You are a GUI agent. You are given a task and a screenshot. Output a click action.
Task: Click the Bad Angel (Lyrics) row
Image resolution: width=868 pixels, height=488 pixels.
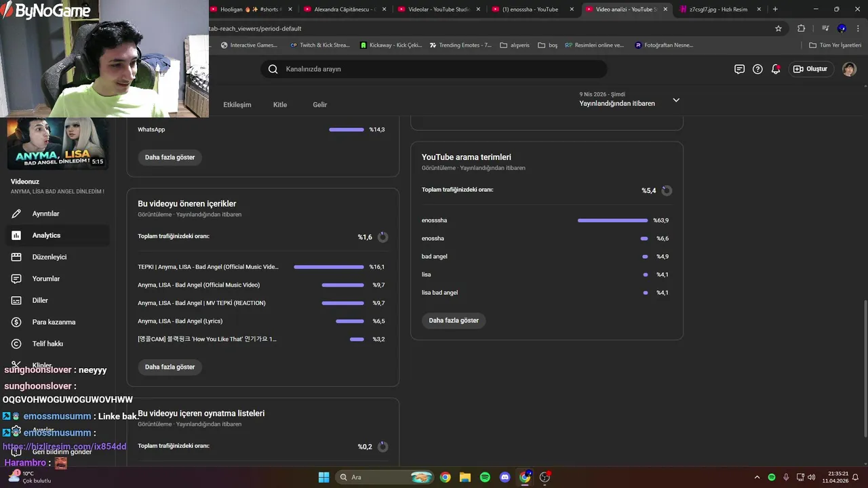click(261, 321)
